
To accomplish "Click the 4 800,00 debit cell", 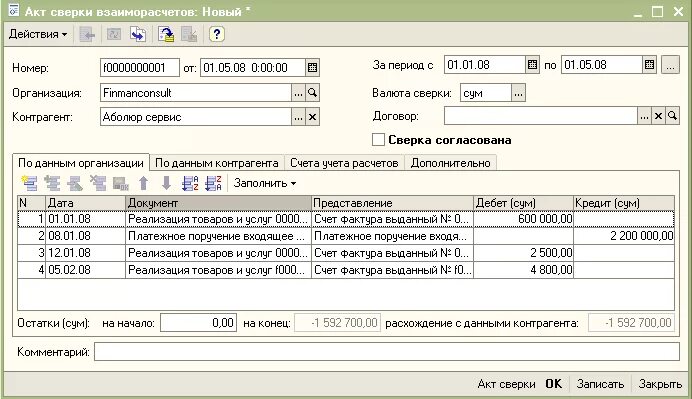I will click(523, 270).
